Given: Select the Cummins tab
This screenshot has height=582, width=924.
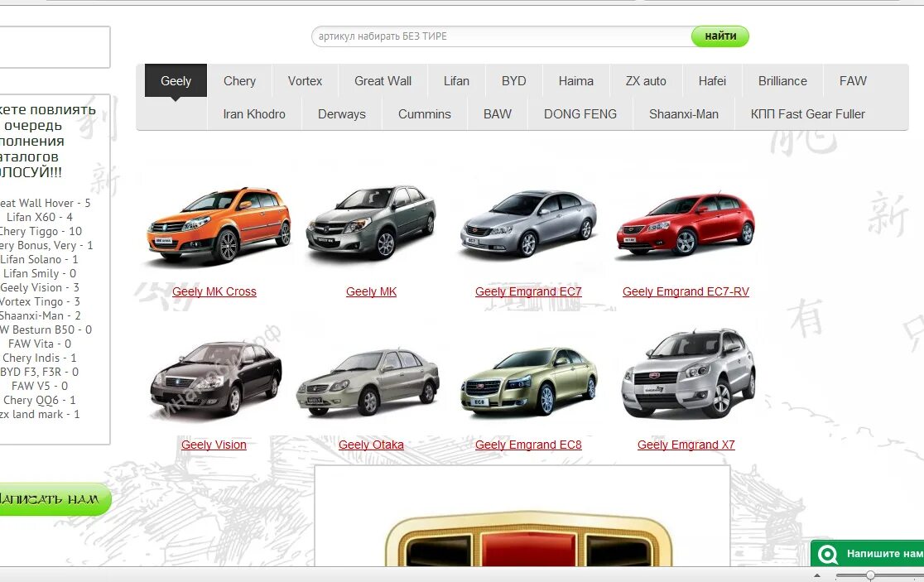Looking at the screenshot, I should tap(424, 113).
